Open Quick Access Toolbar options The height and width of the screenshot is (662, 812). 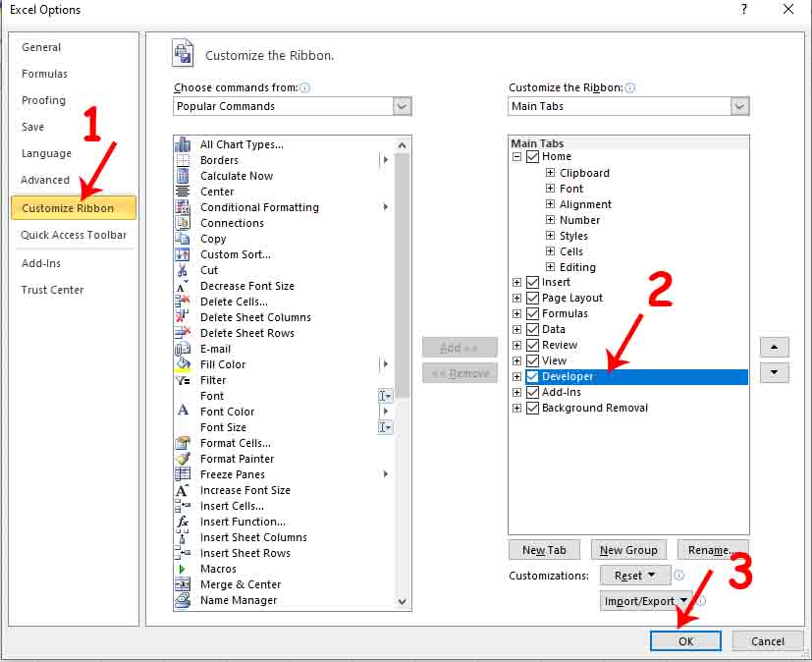pyautogui.click(x=74, y=235)
